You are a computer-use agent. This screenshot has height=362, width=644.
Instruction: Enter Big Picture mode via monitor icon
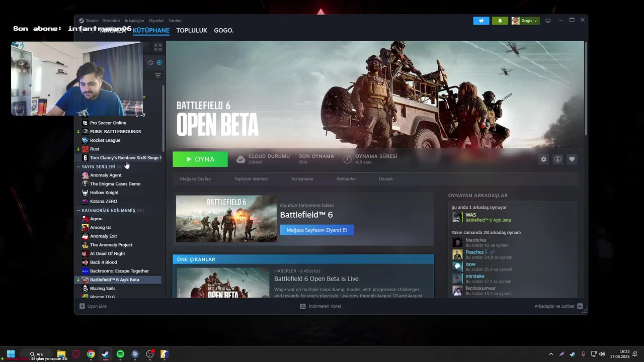[x=548, y=21]
